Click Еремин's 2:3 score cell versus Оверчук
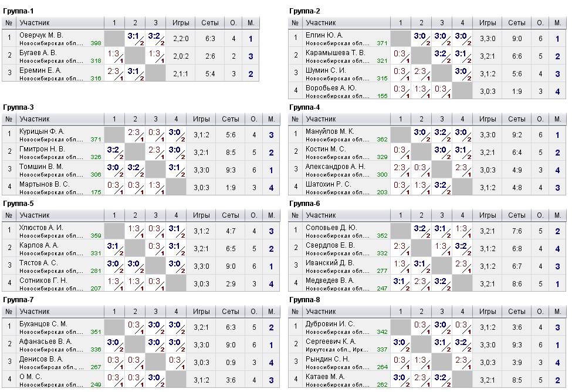This screenshot has width=572, height=392. (x=114, y=73)
